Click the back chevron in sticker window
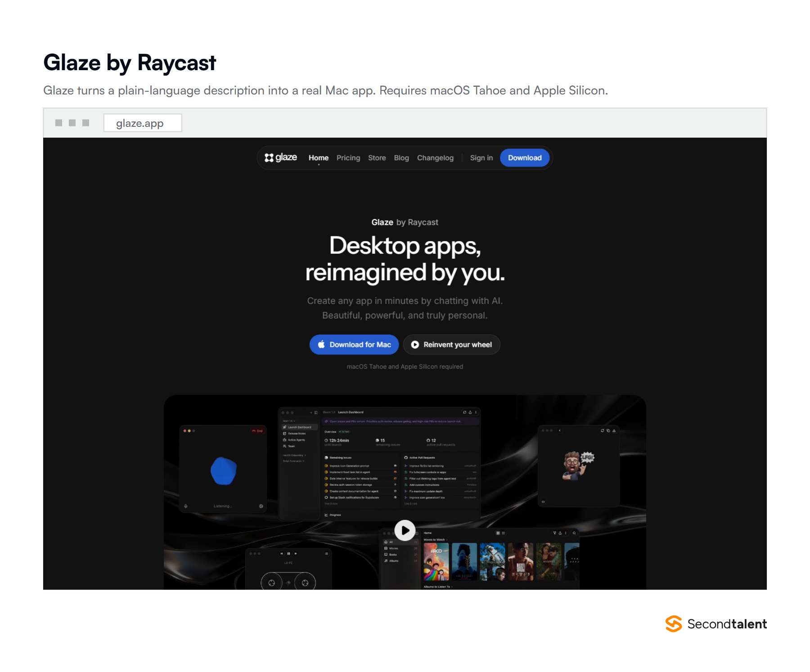 point(560,430)
